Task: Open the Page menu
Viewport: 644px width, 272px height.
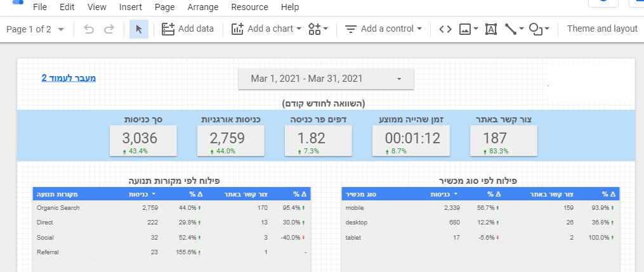Action: click(x=165, y=7)
